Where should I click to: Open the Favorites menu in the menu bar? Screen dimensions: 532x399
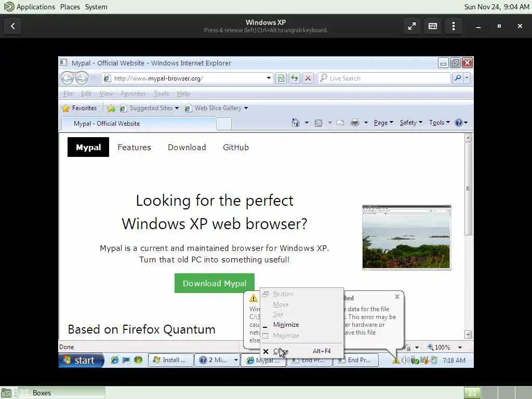tap(133, 94)
